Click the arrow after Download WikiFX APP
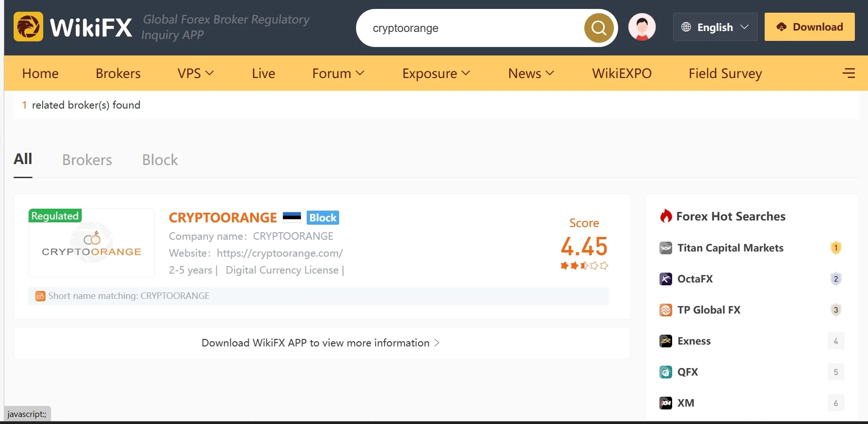The image size is (868, 424). click(437, 343)
